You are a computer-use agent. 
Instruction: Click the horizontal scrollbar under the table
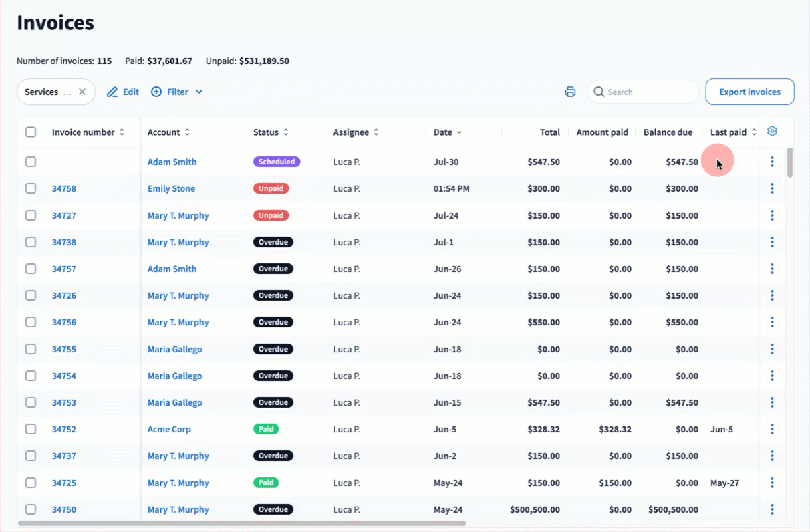click(242, 523)
